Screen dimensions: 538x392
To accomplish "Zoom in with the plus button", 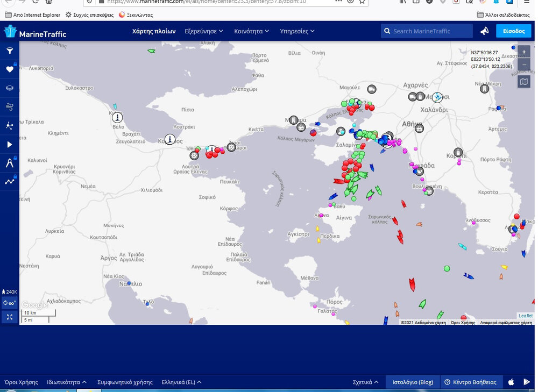I will point(524,53).
